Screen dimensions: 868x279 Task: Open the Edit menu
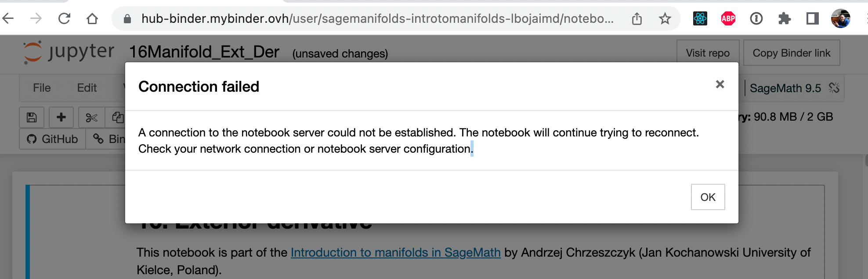click(87, 88)
